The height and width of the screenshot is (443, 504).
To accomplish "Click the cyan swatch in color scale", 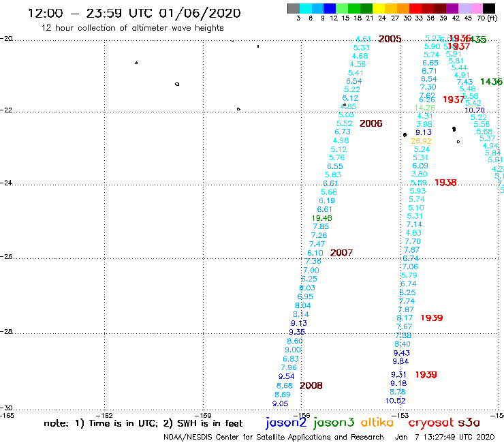I will click(x=306, y=8).
